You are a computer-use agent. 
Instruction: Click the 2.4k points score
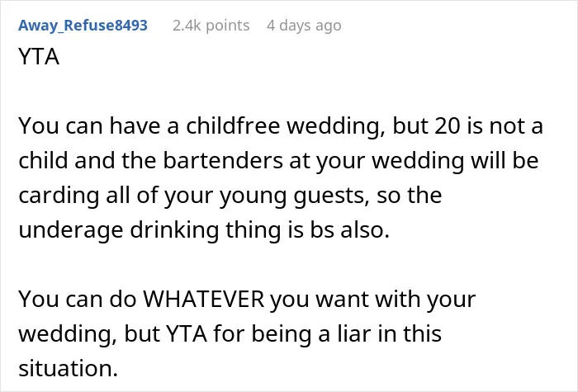point(211,26)
